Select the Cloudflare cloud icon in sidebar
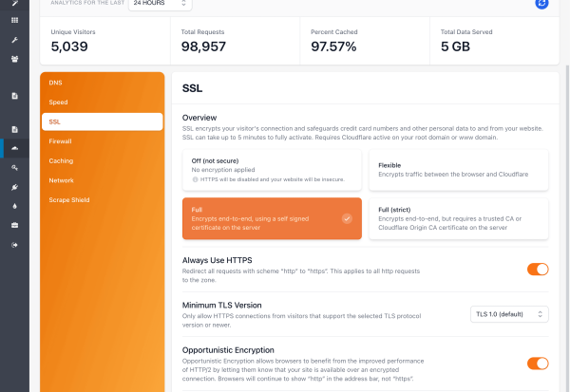The image size is (570, 392). pos(14,148)
